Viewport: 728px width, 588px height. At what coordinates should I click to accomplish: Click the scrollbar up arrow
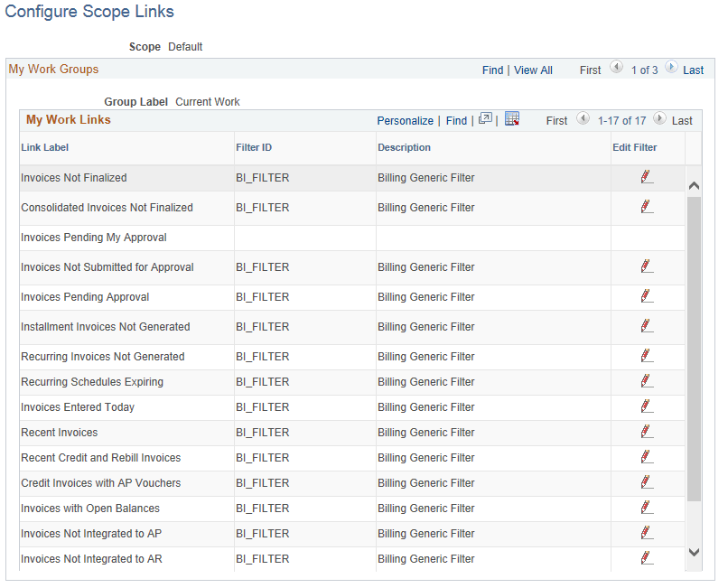click(695, 184)
